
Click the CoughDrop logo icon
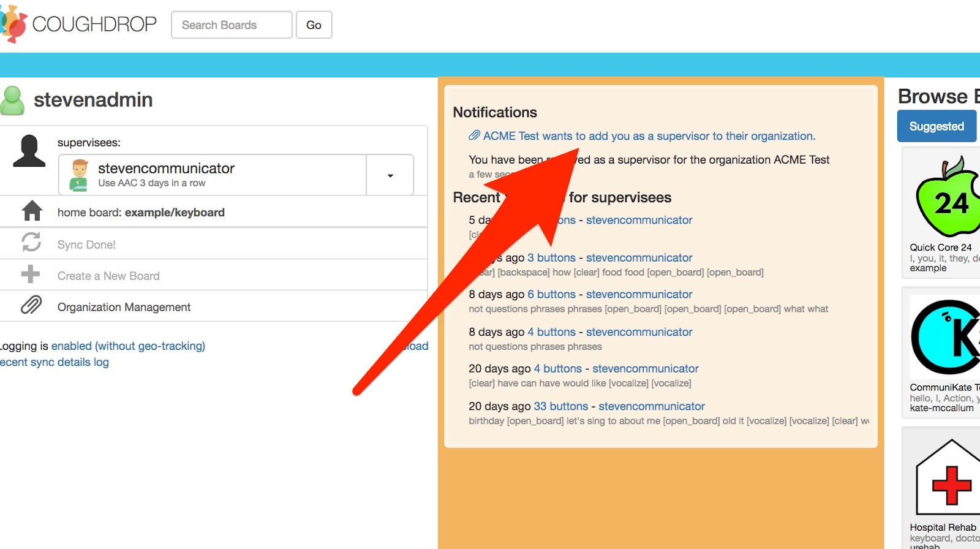pyautogui.click(x=13, y=25)
